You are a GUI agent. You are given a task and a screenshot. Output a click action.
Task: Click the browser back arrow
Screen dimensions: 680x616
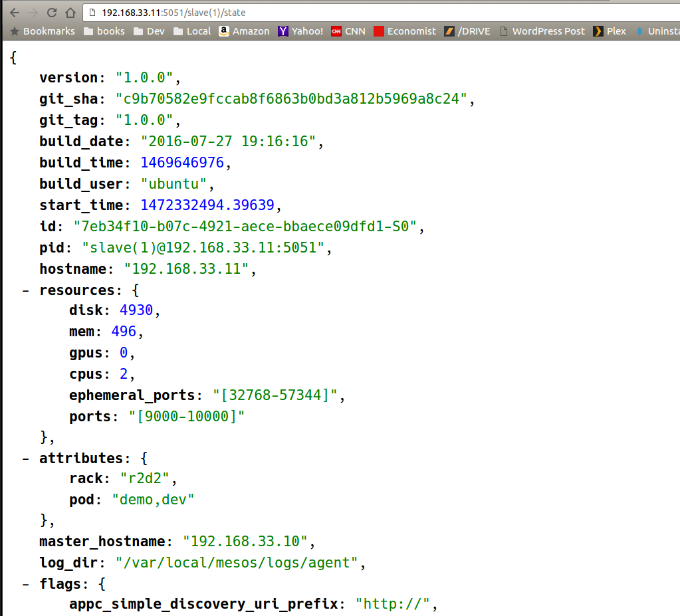pyautogui.click(x=14, y=13)
